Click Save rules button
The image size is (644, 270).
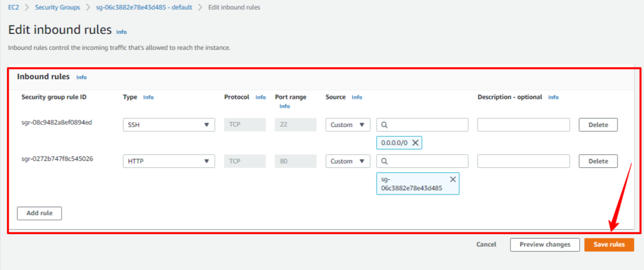609,245
